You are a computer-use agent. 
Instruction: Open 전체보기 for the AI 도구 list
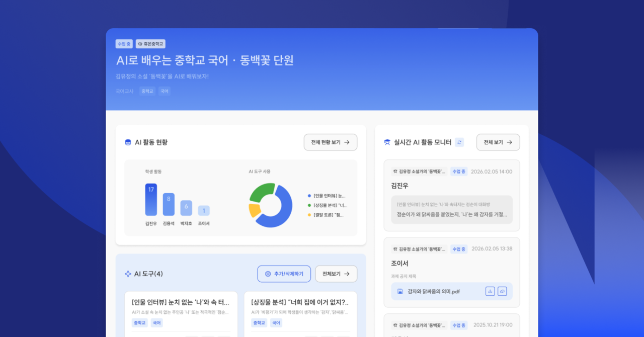pyautogui.click(x=336, y=274)
